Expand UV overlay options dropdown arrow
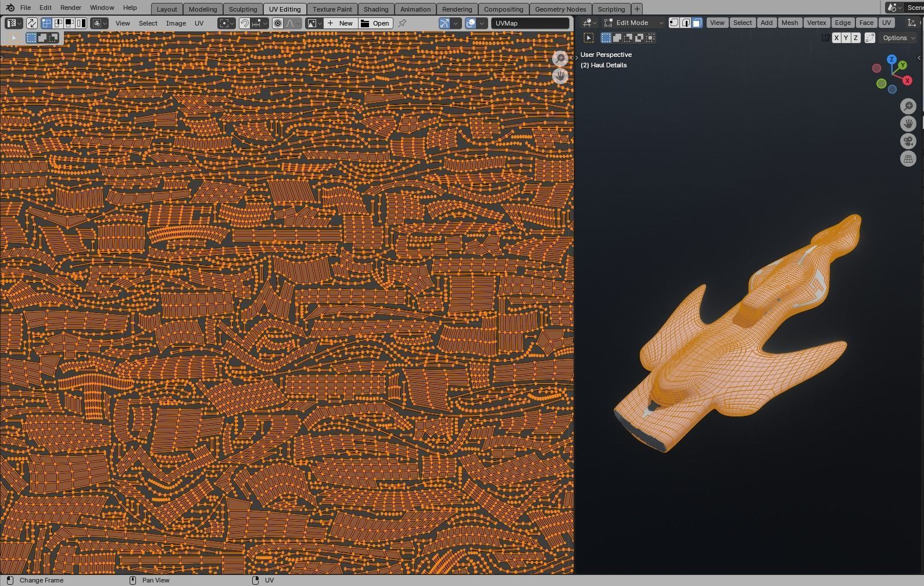 482,23
